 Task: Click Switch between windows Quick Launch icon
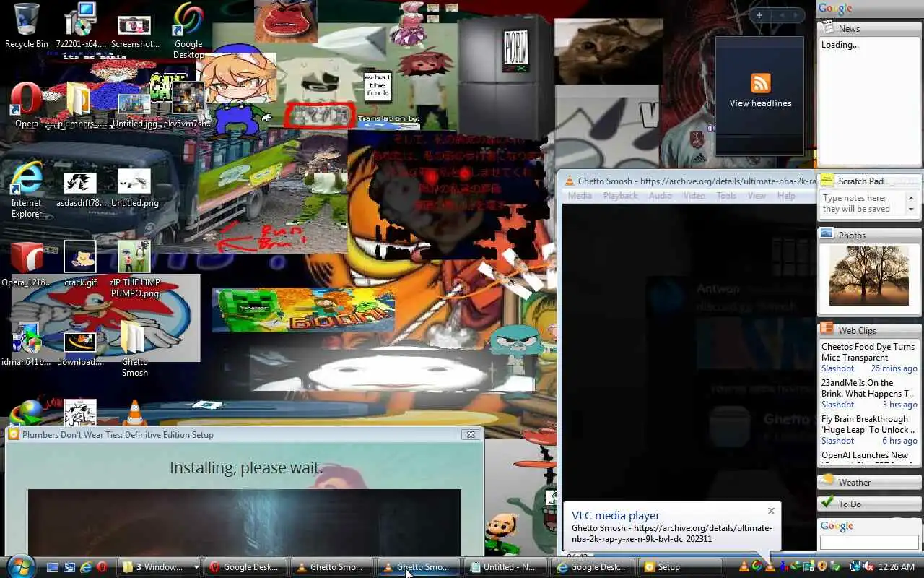(x=69, y=567)
